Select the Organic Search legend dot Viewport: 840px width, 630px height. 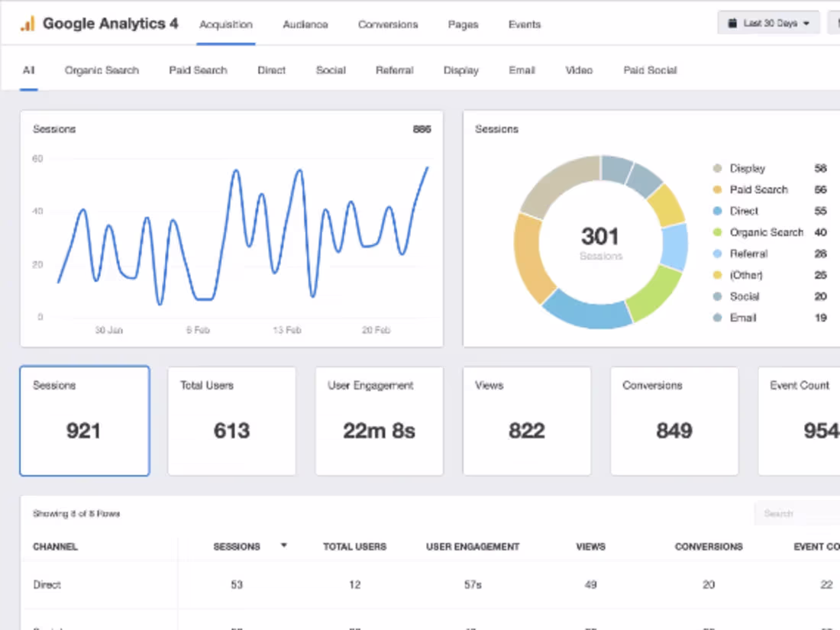point(717,232)
